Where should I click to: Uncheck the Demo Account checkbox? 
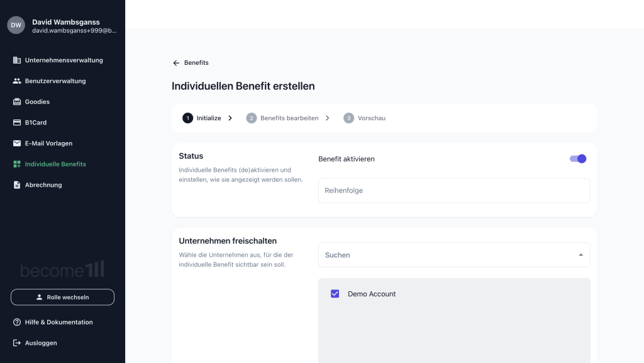pos(335,294)
